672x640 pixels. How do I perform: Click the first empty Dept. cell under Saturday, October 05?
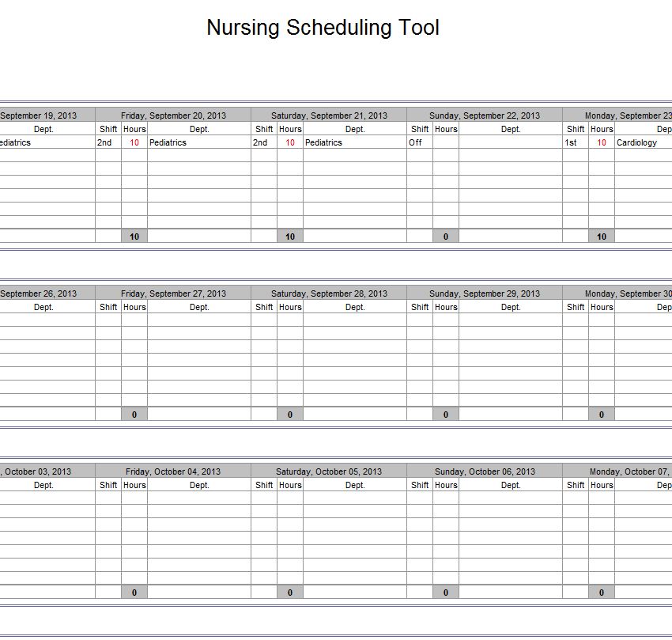pos(355,498)
